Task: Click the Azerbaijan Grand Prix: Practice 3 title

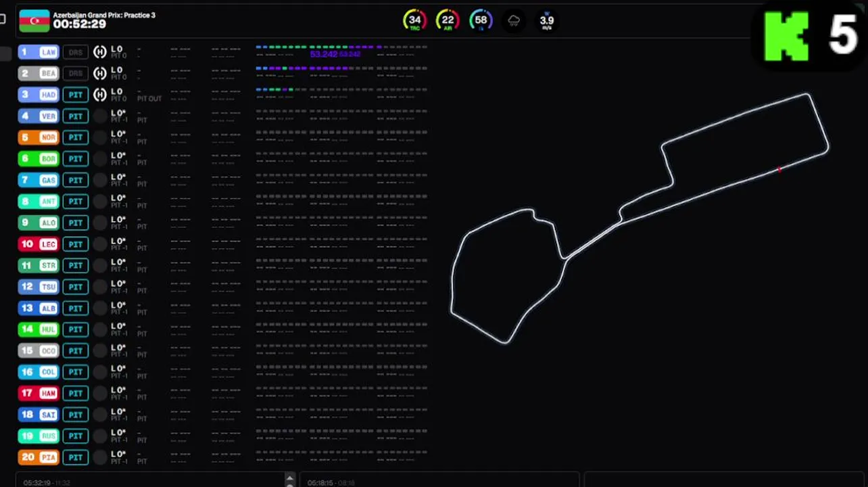Action: click(x=104, y=15)
